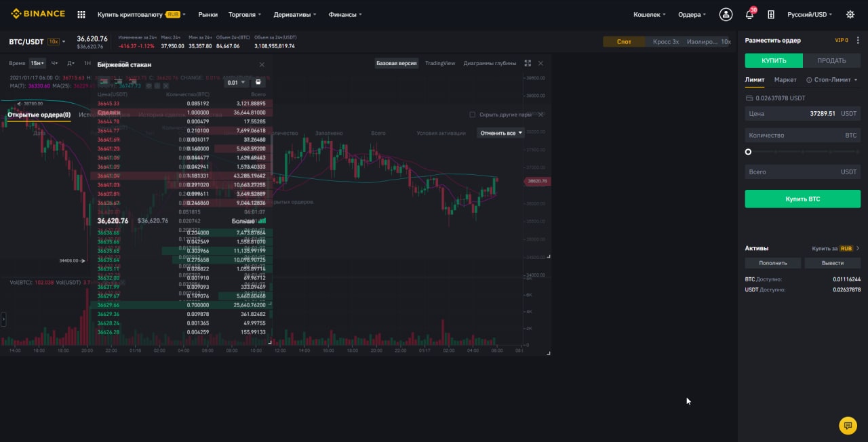Open the Деривативы menu
This screenshot has height=442, width=868.
[x=295, y=14]
